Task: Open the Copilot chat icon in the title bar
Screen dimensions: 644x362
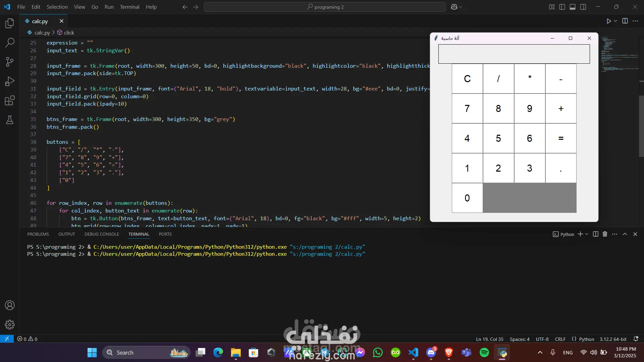Action: coord(454,7)
